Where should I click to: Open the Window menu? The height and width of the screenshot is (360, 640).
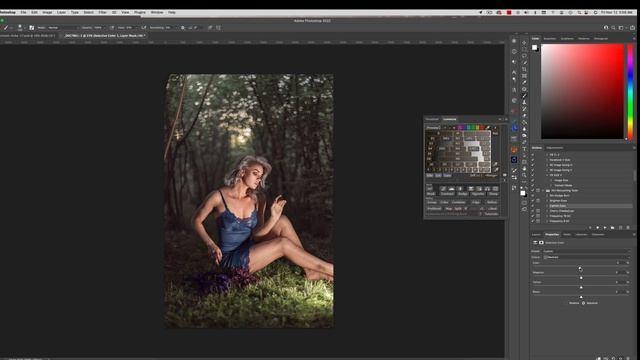tap(157, 12)
